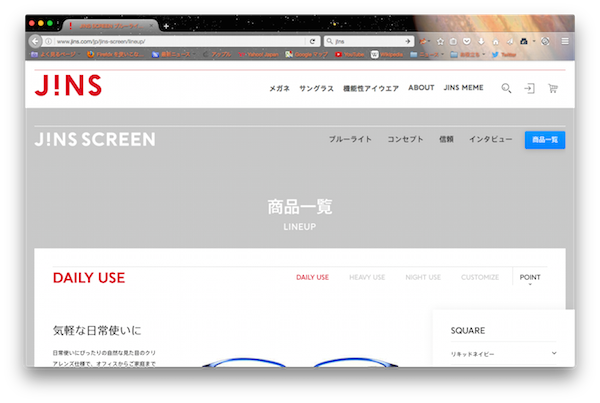Click the SQUARE heading in product panel
This screenshot has height=403, width=600.
click(468, 330)
